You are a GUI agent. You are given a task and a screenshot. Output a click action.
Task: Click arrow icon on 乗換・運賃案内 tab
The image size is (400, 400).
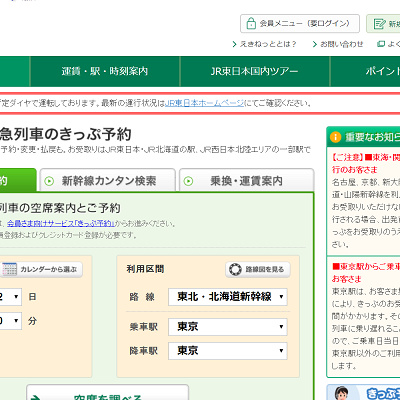[189, 181]
